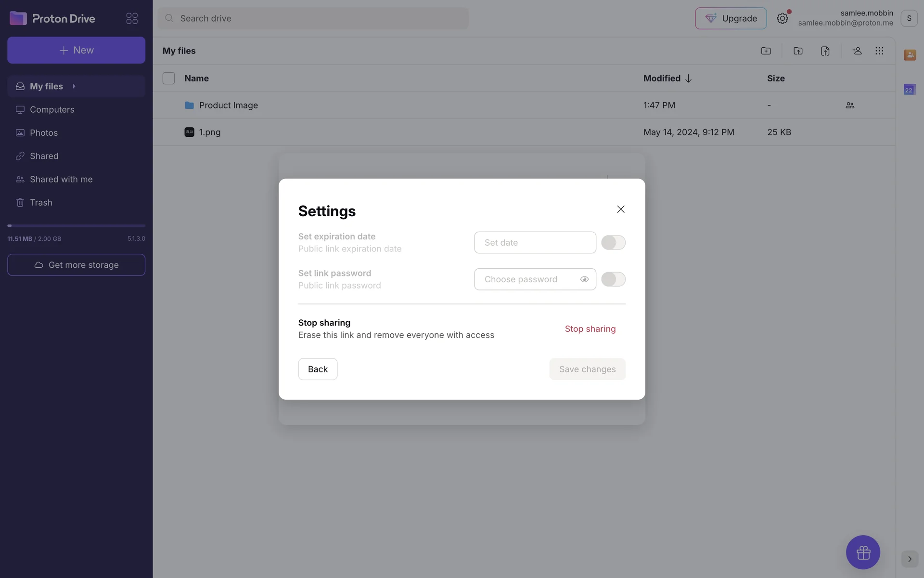This screenshot has width=924, height=578.
Task: Open the Contacts side app icon
Action: click(909, 55)
